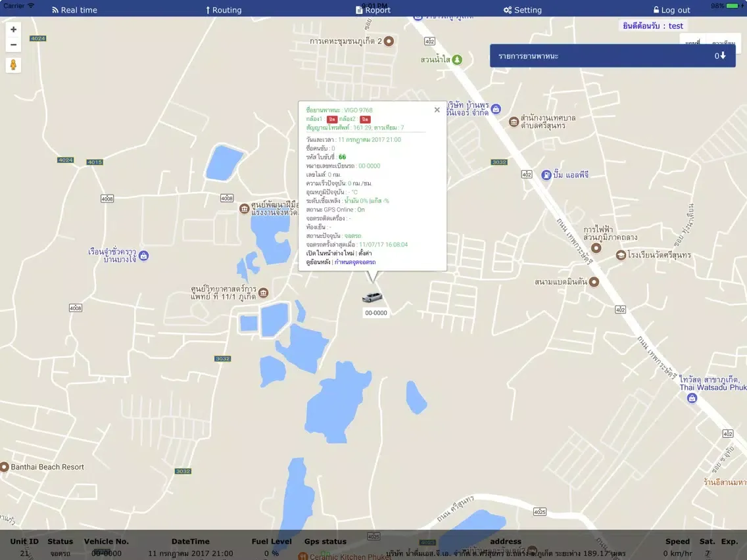
Task: Click the ปั๊ม แอลพีจี gas station icon
Action: click(x=546, y=175)
